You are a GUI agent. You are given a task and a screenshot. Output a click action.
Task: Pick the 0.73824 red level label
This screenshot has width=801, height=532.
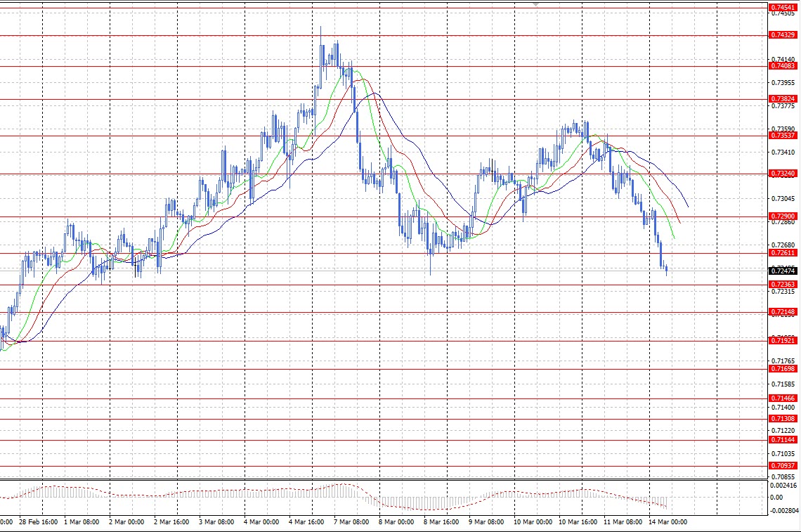click(783, 99)
